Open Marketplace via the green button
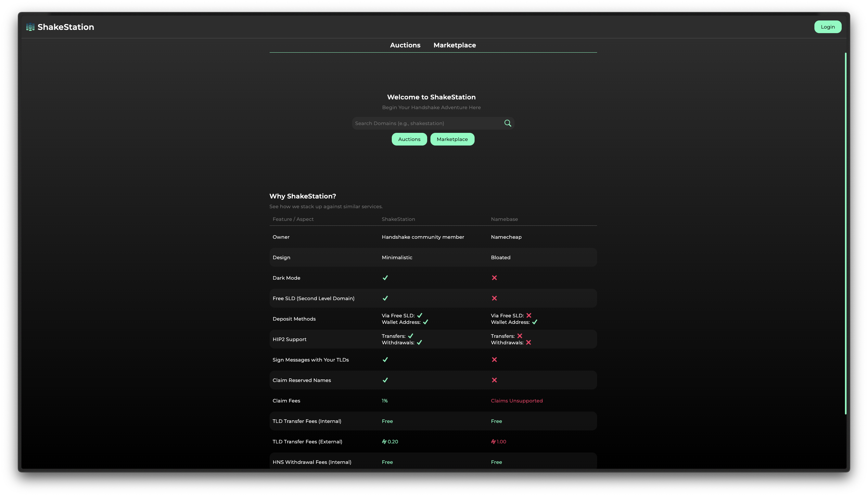 [x=452, y=139]
